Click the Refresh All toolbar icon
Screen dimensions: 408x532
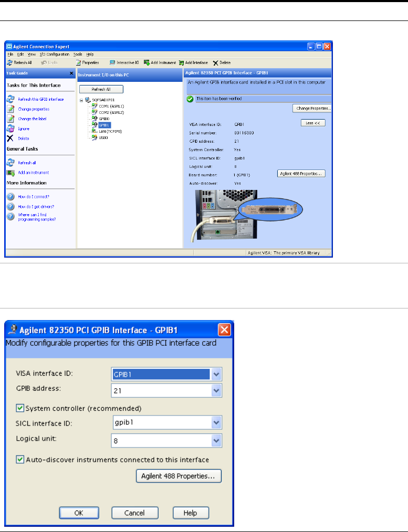coord(10,63)
